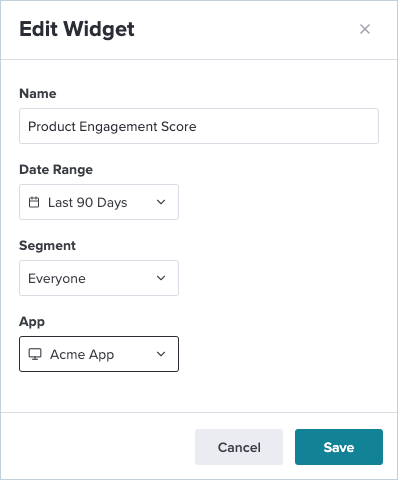Click the Date Range label
Image resolution: width=398 pixels, height=480 pixels.
click(56, 170)
